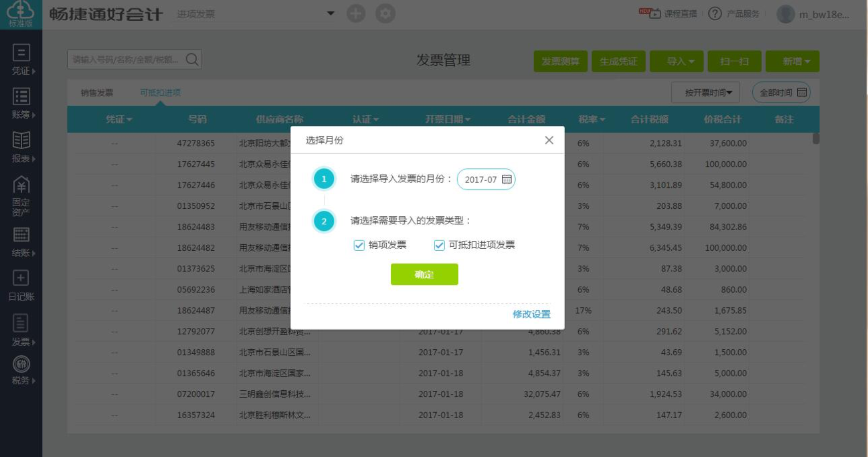The height and width of the screenshot is (457, 868).
Task: Open the 2017-07 month picker
Action: (486, 179)
